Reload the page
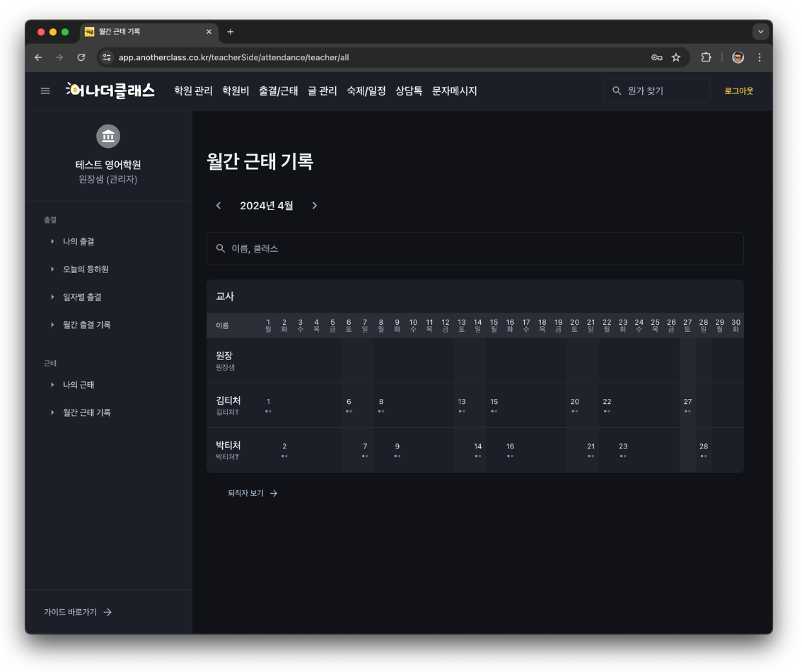Screen dimensions: 802x672 click(81, 57)
